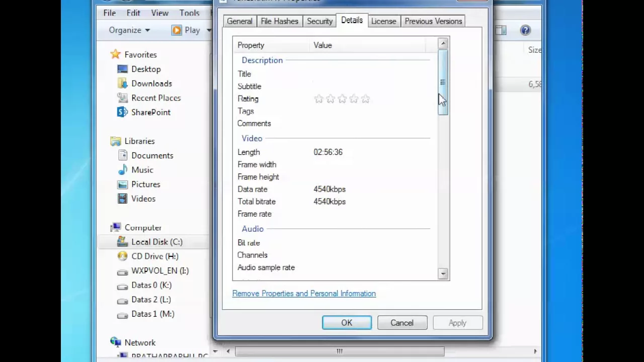This screenshot has width=644, height=362.
Task: Open the Edit menu
Action: coord(133,13)
